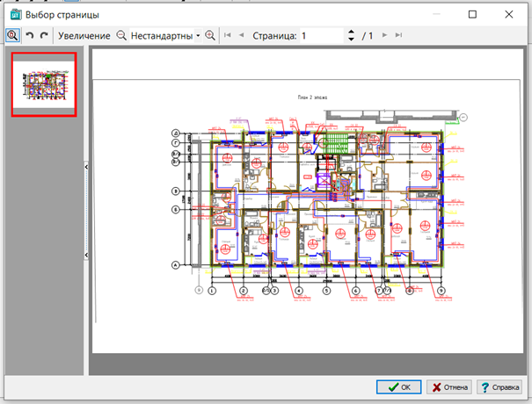Open the Нестандартны zoom dropdown
Screen dimensions: 532x404
point(198,36)
